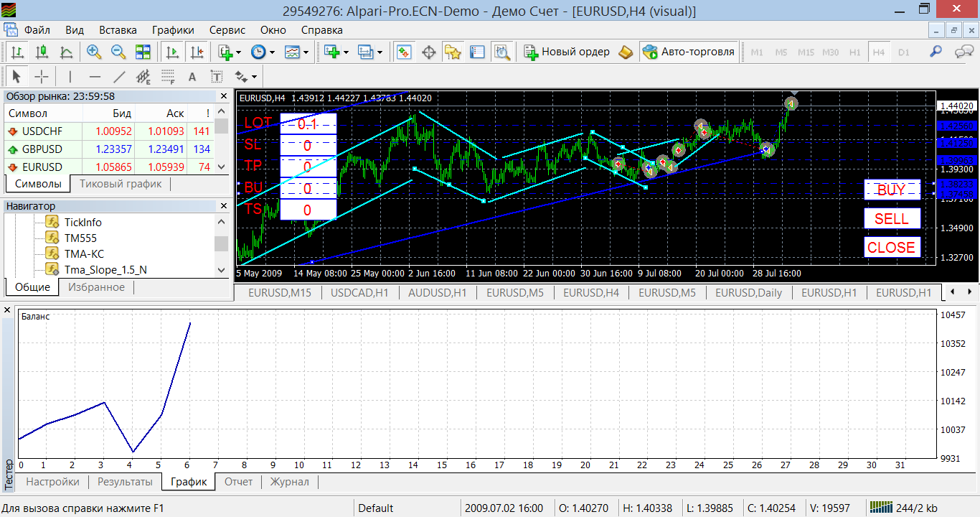The height and width of the screenshot is (517, 980).
Task: Pick the trendline drawing tool
Action: coord(119,76)
